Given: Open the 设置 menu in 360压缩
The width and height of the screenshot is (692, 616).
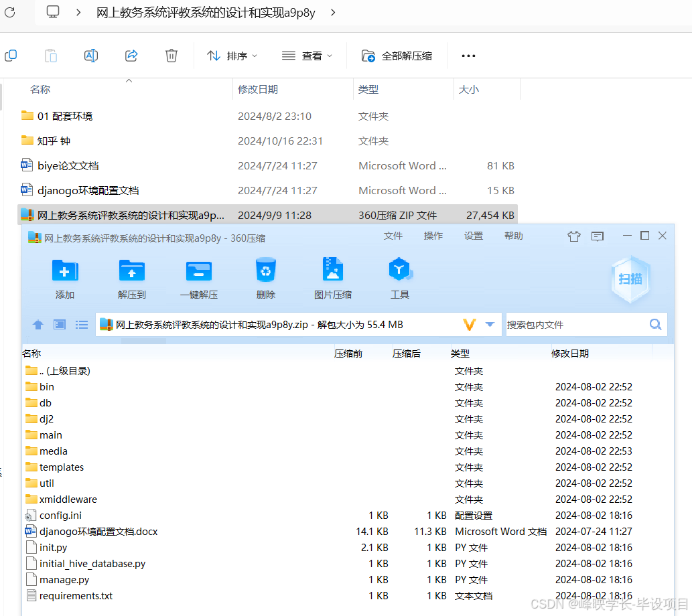Looking at the screenshot, I should (x=474, y=236).
